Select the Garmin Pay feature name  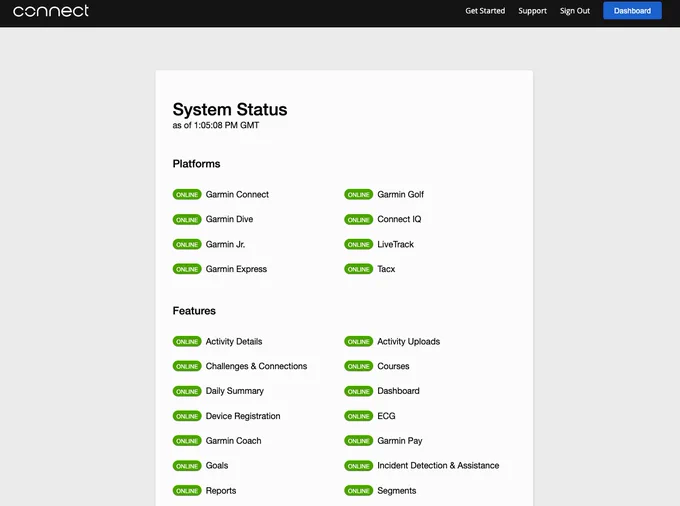tap(400, 441)
